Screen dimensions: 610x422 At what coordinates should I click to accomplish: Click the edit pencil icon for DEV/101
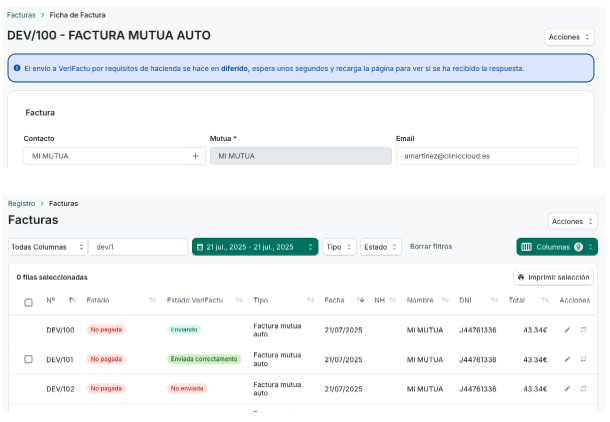[x=567, y=359]
